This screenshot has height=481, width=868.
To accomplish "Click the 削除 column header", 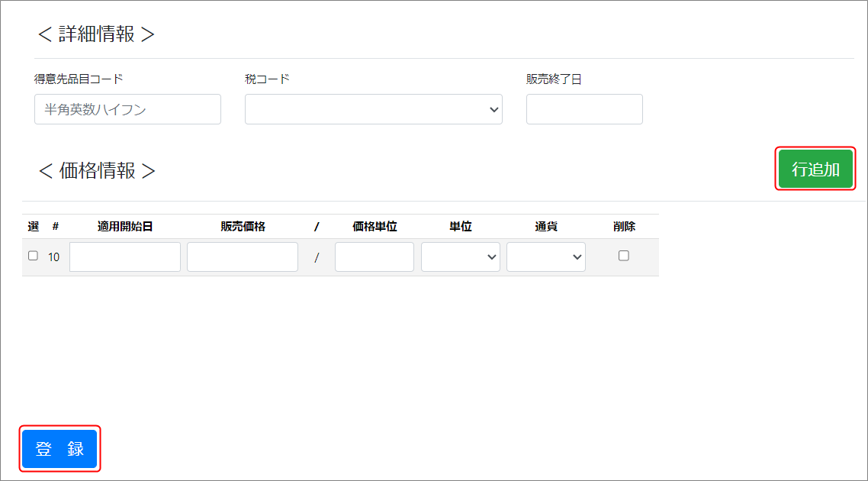I will [624, 227].
